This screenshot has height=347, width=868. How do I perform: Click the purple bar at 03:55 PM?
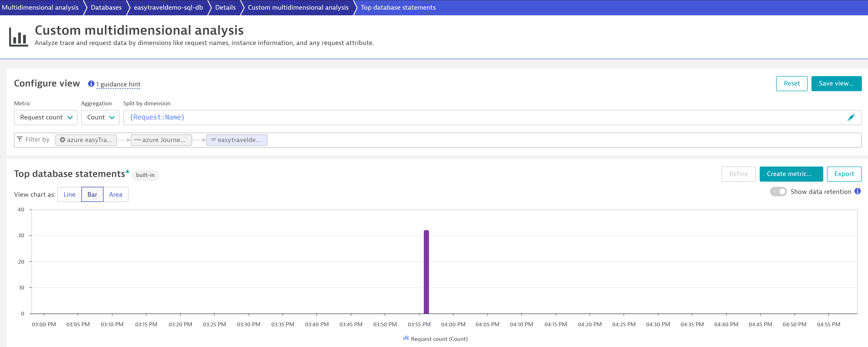[x=426, y=272]
